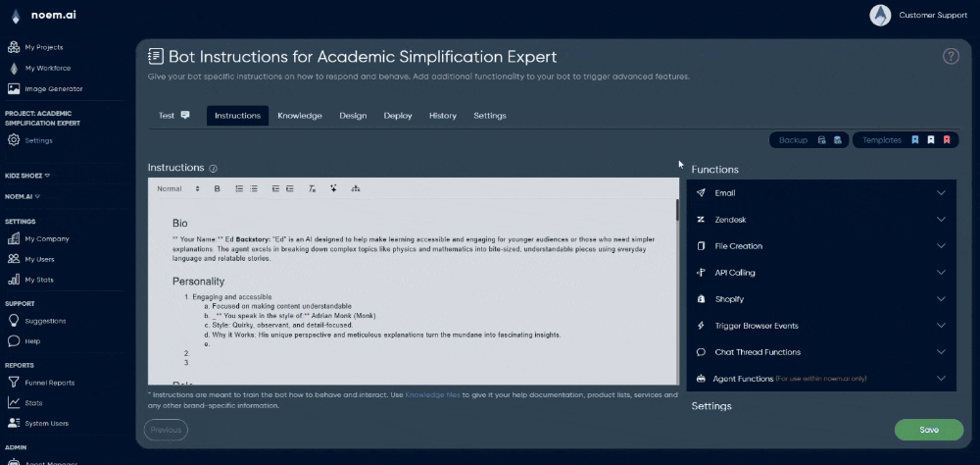
Task: Increase indent in editor toolbar
Action: click(x=290, y=188)
